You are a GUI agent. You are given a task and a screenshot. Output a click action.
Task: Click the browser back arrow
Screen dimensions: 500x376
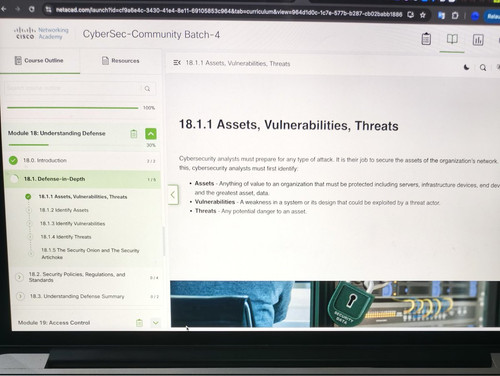[4, 9]
